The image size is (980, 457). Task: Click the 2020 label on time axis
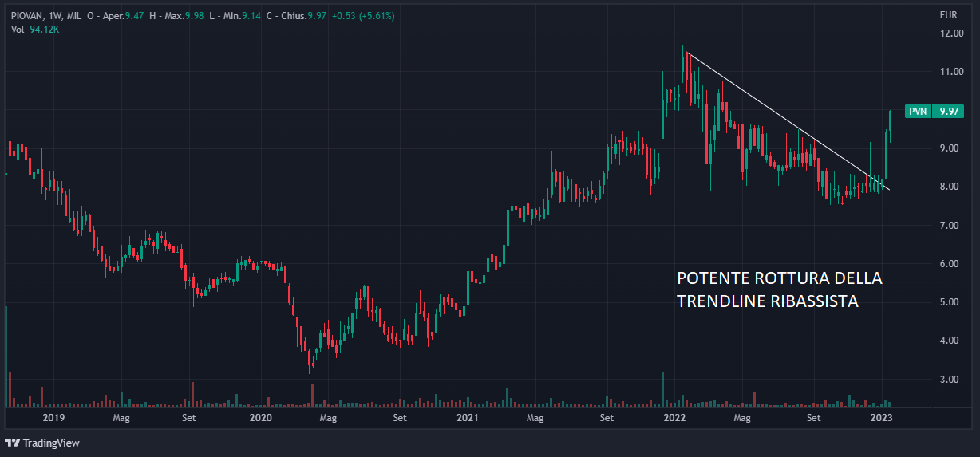point(261,417)
